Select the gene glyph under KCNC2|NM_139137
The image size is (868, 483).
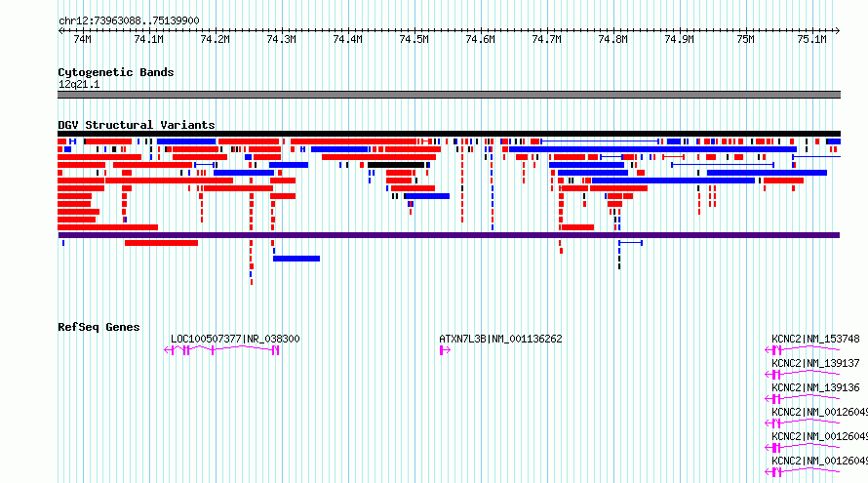pos(802,375)
